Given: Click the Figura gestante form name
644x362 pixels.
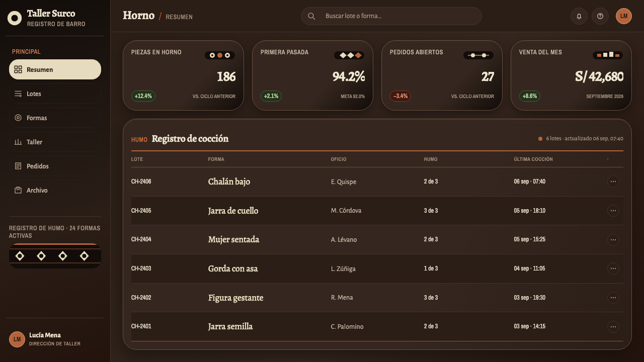Looking at the screenshot, I should [235, 298].
